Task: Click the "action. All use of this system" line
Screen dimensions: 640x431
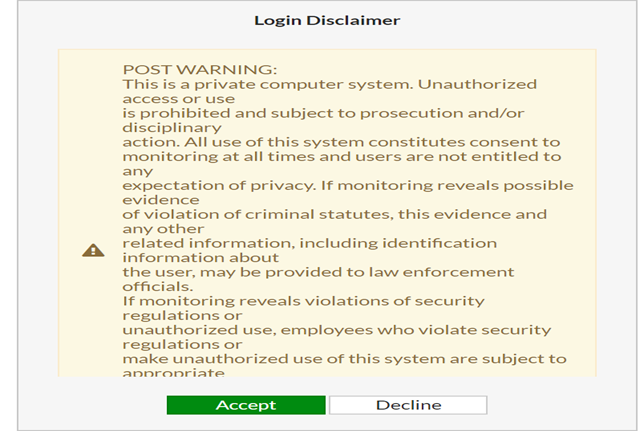Action: click(x=341, y=142)
